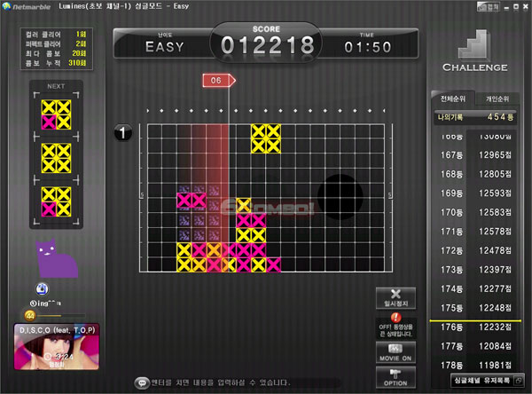
Task: Click the blue player badge icon
Action: [43, 288]
